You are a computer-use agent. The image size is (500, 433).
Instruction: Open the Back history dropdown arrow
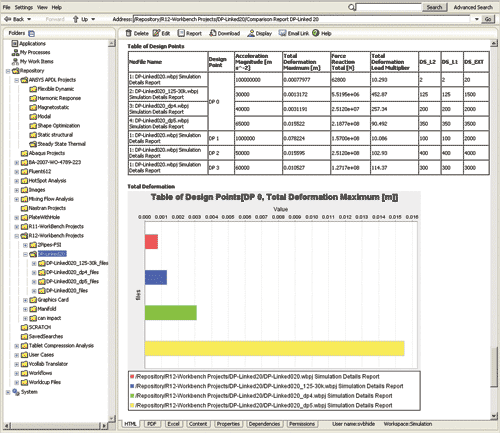tap(29, 19)
